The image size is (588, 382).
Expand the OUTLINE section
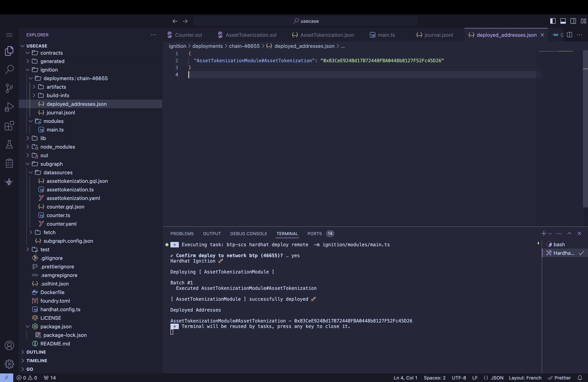point(36,352)
